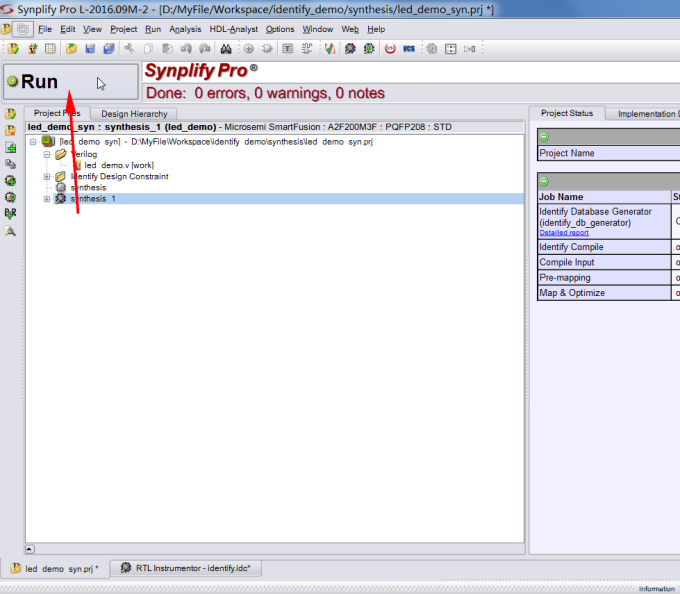This screenshot has width=680, height=594.
Task: Collapse the Project Name status section
Action: [544, 137]
